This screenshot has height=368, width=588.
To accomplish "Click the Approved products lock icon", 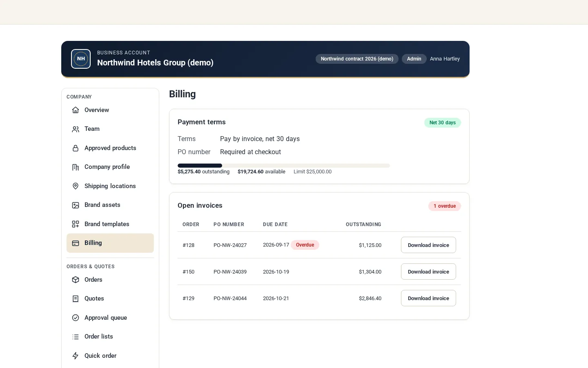I will 76,148.
